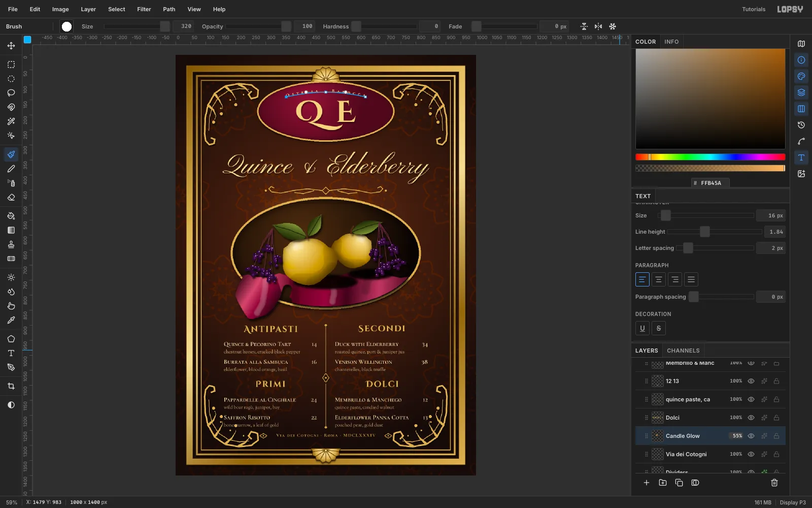Image resolution: width=812 pixels, height=508 pixels.
Task: Switch to the CHANNELS tab
Action: [x=683, y=351]
